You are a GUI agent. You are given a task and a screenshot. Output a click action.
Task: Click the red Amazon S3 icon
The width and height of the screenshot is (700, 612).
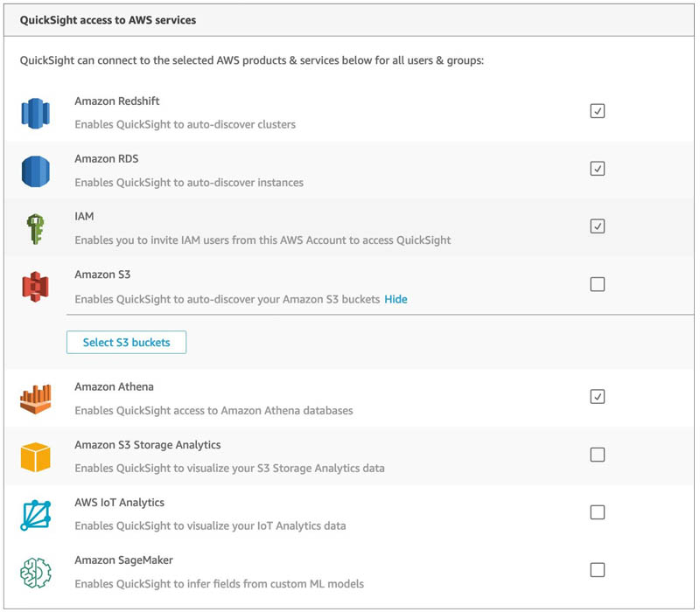pyautogui.click(x=35, y=287)
